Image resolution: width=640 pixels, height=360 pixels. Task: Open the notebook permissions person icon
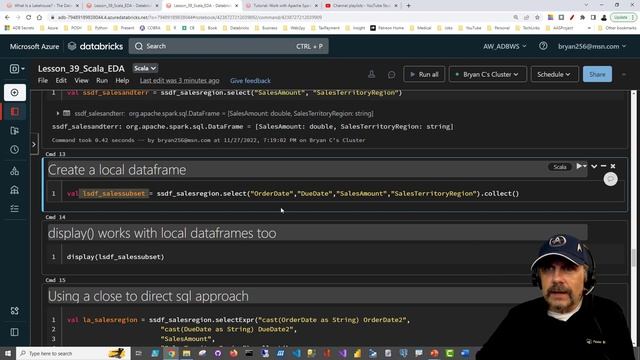click(x=371, y=74)
